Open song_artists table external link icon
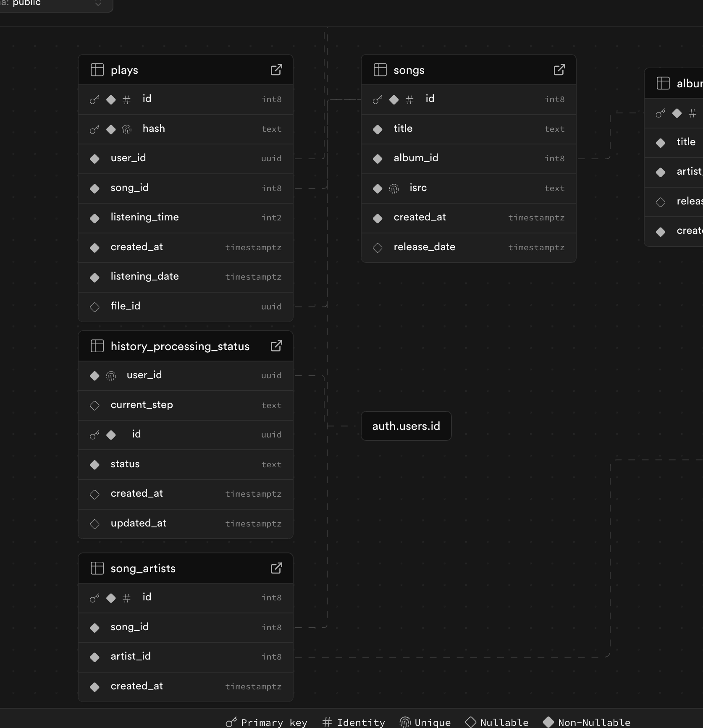The height and width of the screenshot is (728, 703). 276,568
